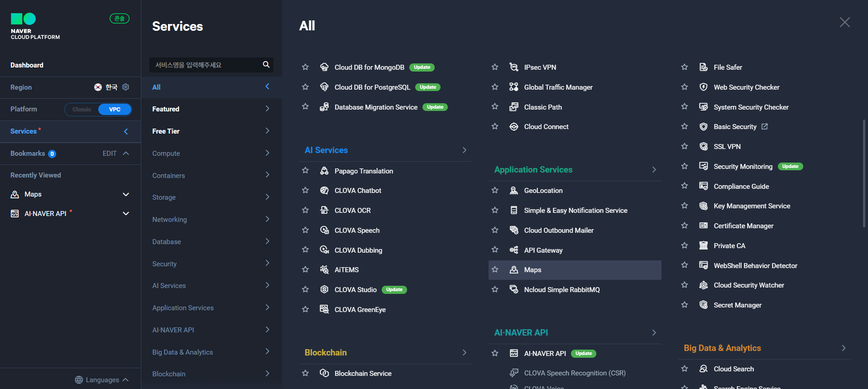868x389 pixels.
Task: Bookmark Cloud DB for PostgreSQL with star
Action: click(x=306, y=87)
